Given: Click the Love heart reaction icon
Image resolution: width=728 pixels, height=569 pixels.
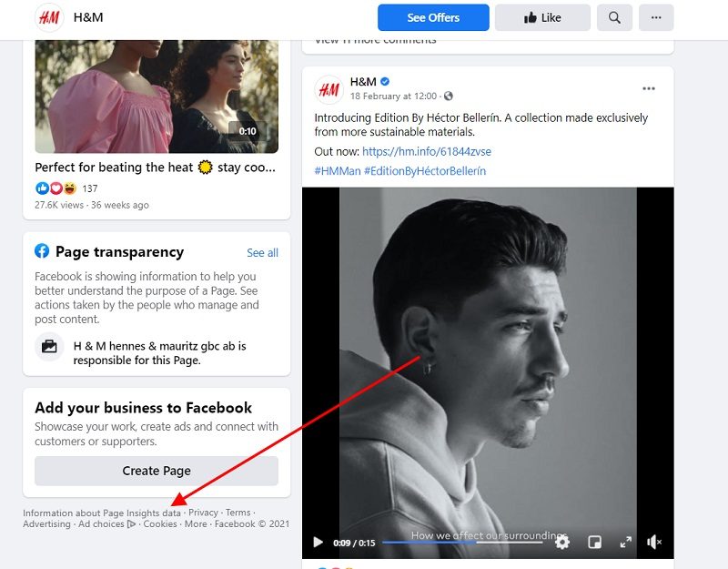Looking at the screenshot, I should pyautogui.click(x=56, y=188).
